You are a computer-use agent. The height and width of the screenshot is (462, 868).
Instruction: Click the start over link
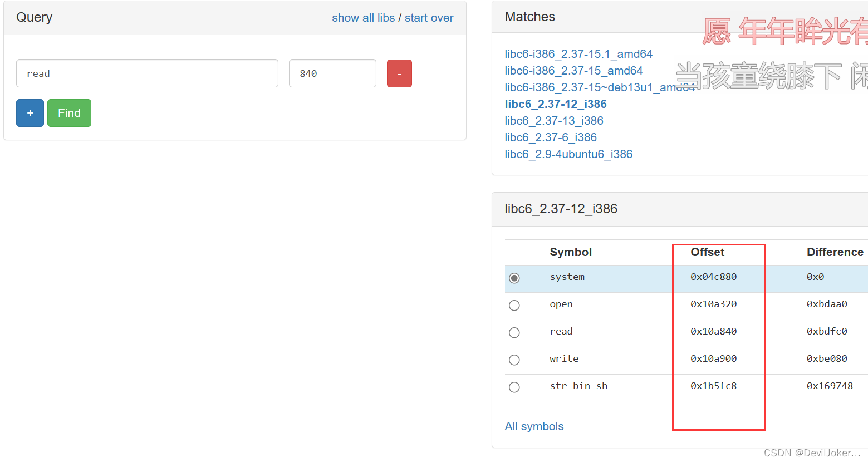coord(429,17)
